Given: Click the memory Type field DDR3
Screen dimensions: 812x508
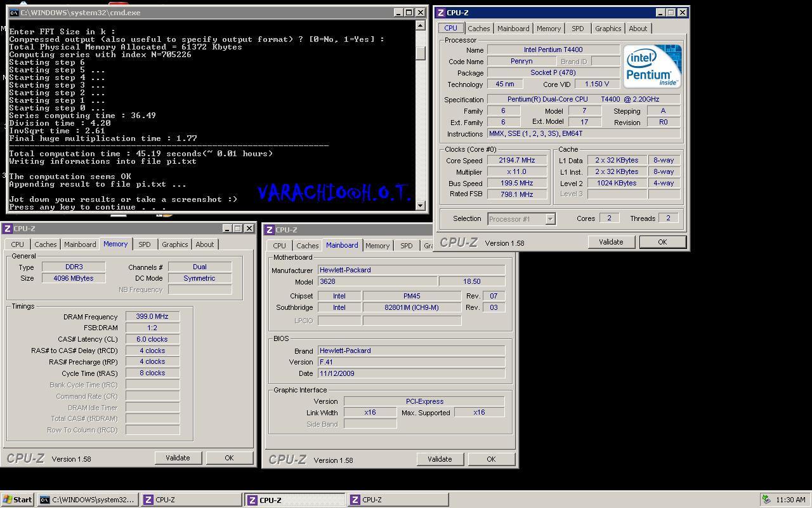Looking at the screenshot, I should pyautogui.click(x=74, y=267).
